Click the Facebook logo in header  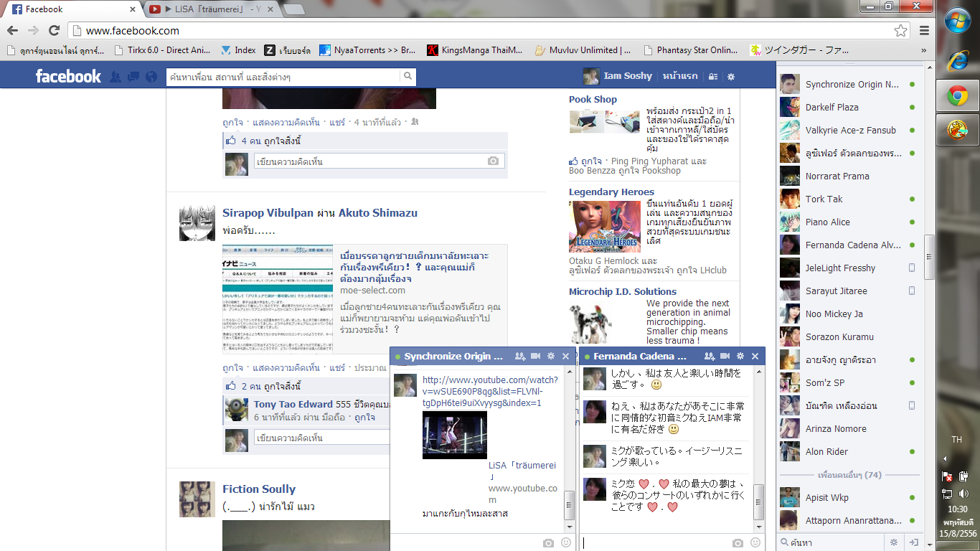pos(68,76)
